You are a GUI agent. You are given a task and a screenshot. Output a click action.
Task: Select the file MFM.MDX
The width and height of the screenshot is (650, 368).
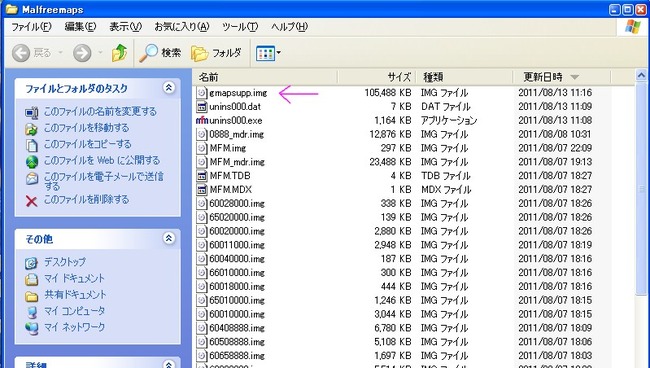pyautogui.click(x=231, y=189)
